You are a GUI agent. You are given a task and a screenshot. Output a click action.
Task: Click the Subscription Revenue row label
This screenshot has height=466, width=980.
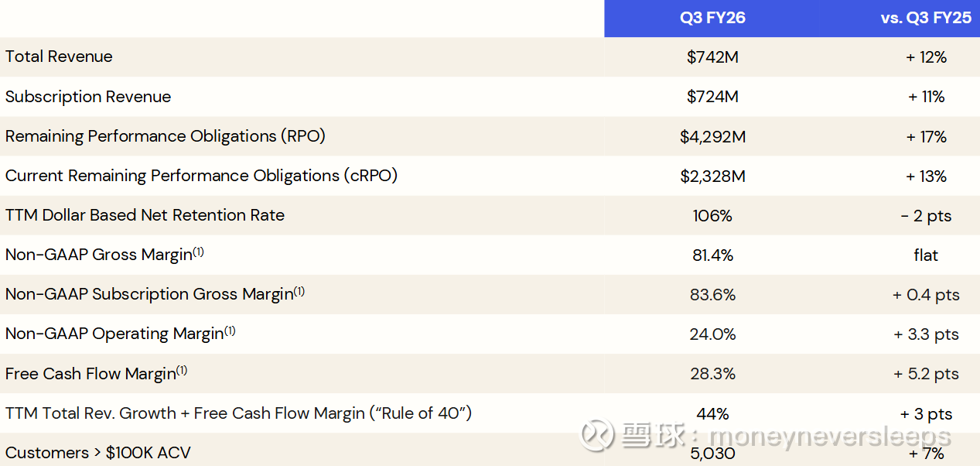click(x=88, y=97)
